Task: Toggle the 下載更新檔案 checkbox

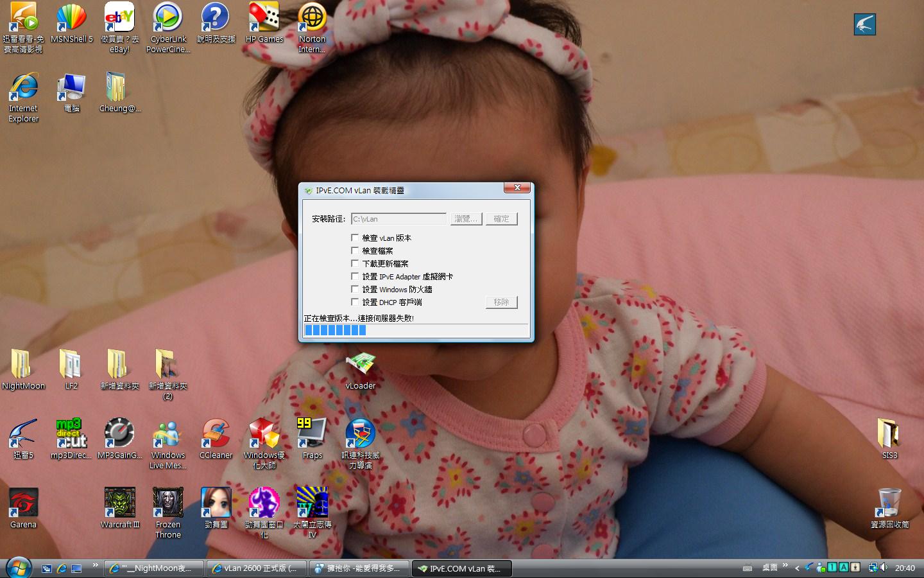Action: (x=355, y=263)
